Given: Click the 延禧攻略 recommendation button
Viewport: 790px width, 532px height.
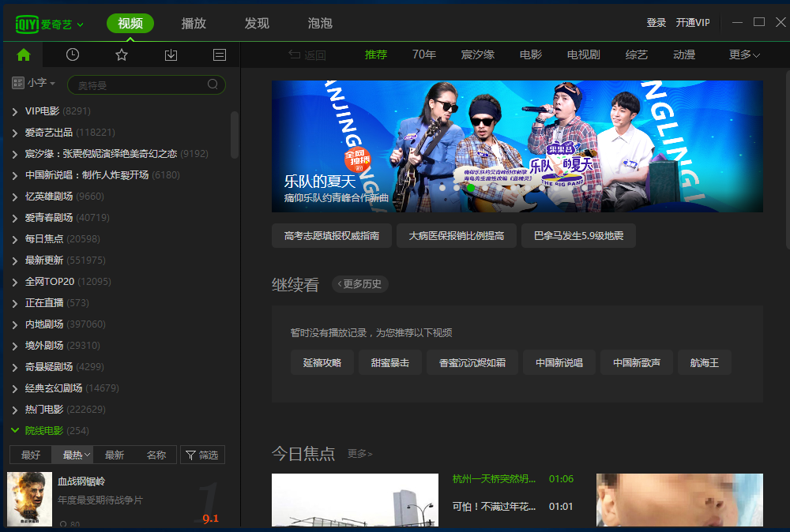Looking at the screenshot, I should pos(322,362).
